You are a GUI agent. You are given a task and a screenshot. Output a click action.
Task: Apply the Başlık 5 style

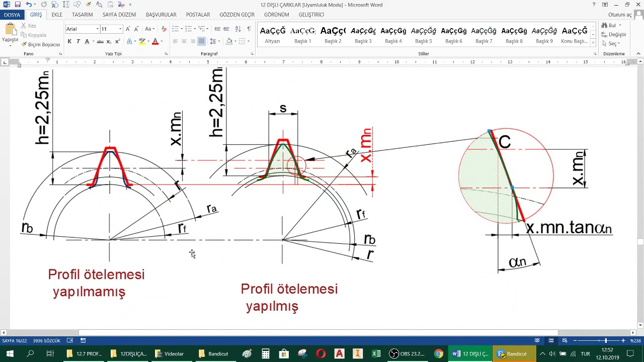pyautogui.click(x=424, y=35)
